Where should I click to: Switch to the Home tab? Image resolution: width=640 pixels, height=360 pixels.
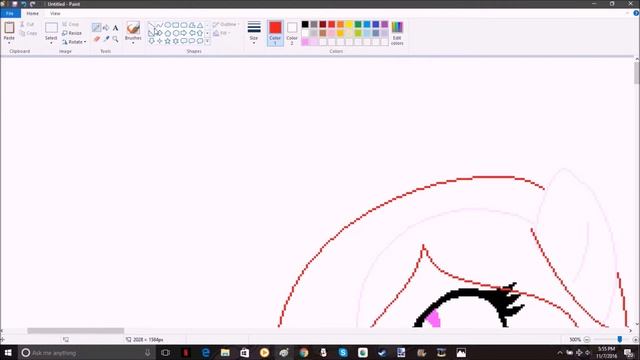[x=32, y=13]
